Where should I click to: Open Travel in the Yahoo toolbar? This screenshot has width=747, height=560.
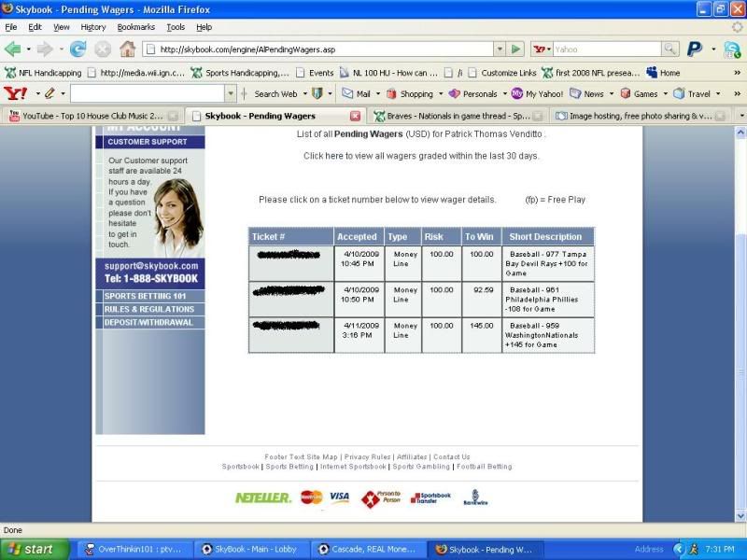pyautogui.click(x=692, y=94)
